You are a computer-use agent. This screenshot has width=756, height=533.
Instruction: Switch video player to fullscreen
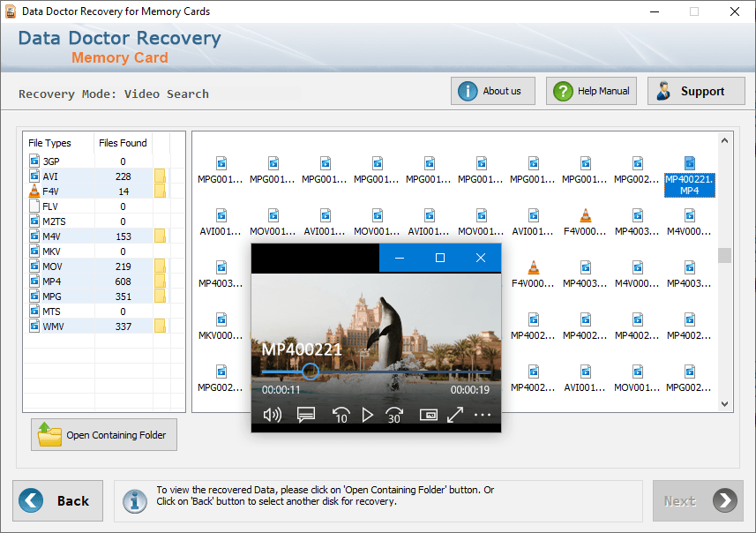click(x=455, y=415)
